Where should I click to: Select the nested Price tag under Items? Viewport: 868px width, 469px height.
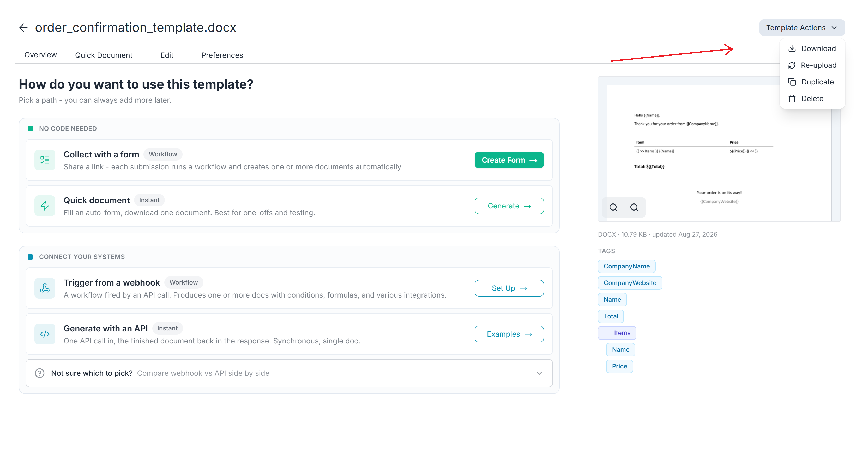[619, 366]
